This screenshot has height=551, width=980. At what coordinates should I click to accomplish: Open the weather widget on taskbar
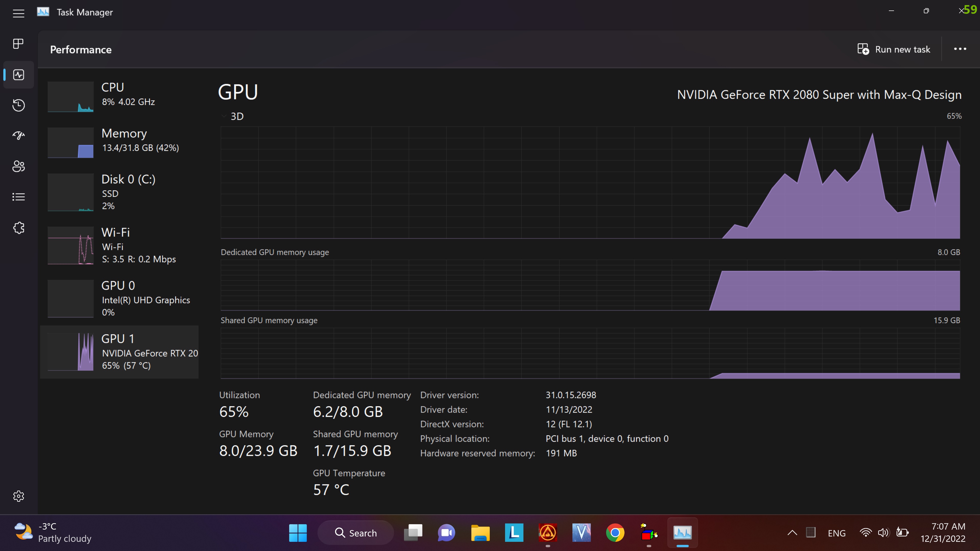[x=53, y=532]
